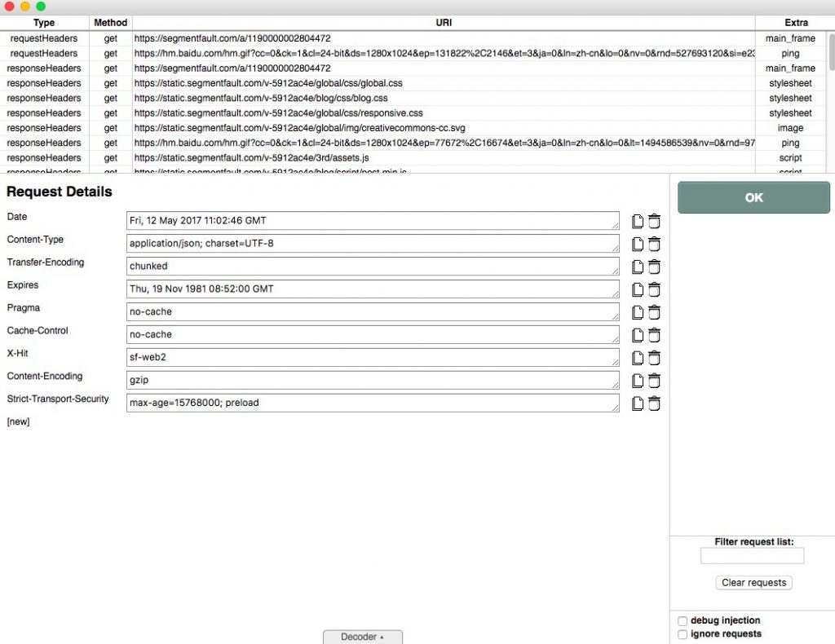Copy the X-Hit header value

638,358
